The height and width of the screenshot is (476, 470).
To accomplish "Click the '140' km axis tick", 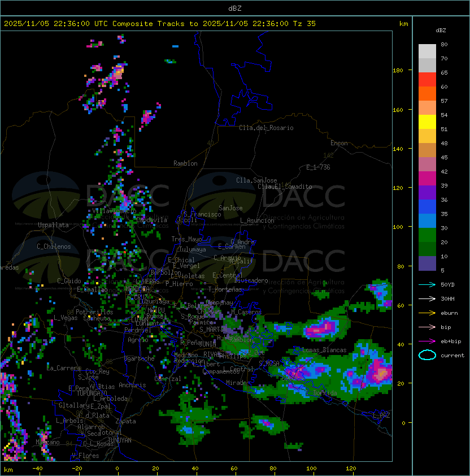I will click(x=398, y=149).
